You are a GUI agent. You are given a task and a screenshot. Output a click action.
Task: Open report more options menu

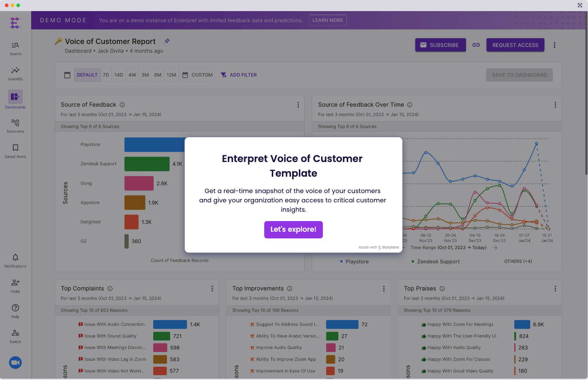554,45
